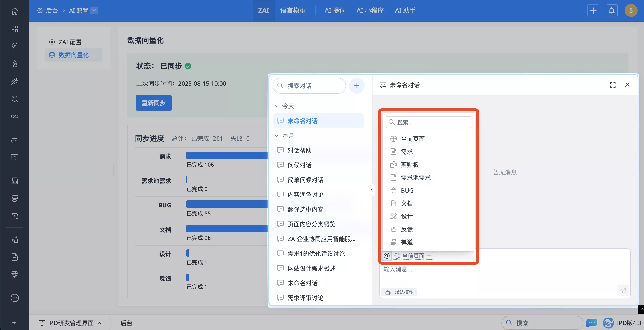
Task: Click the 默认模型 selector button
Action: click(399, 292)
